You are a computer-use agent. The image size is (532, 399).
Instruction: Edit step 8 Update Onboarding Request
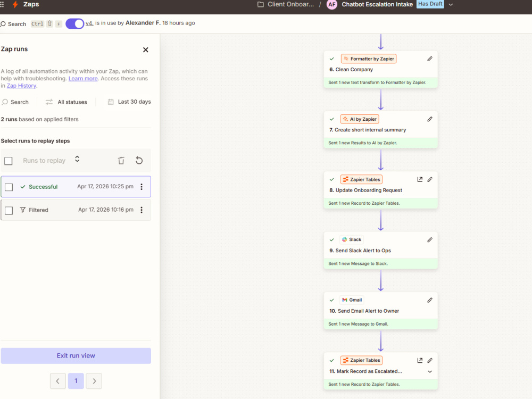tap(430, 179)
